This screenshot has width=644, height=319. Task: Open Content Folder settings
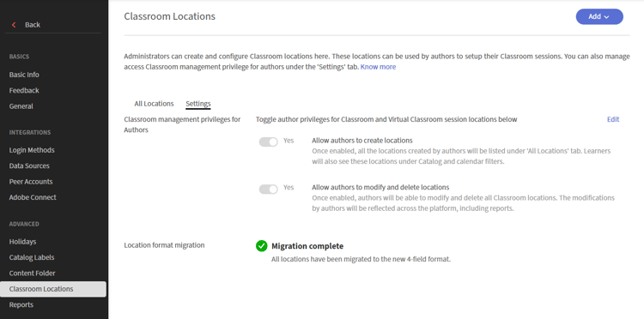(32, 273)
